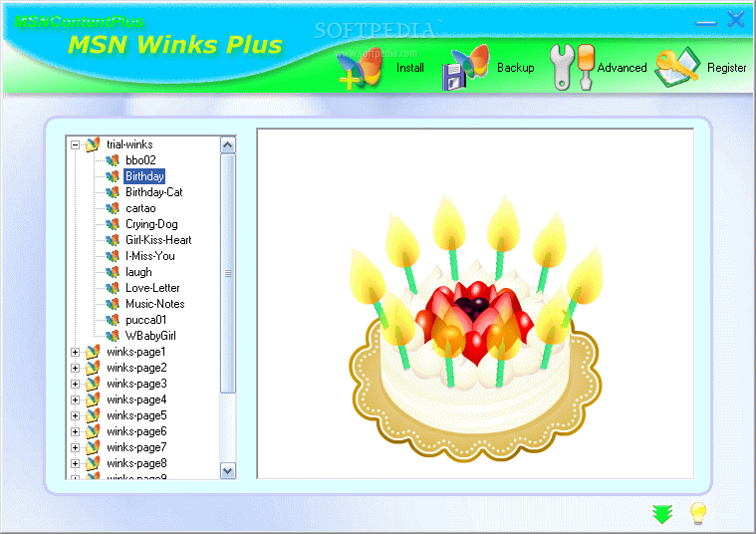Expand the winks-page4 folder
Image resolution: width=756 pixels, height=534 pixels.
[75, 400]
